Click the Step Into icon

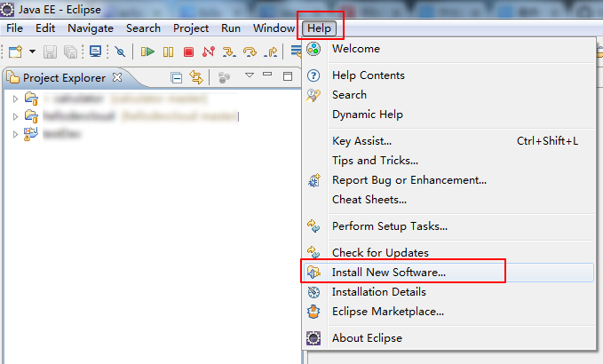click(229, 51)
